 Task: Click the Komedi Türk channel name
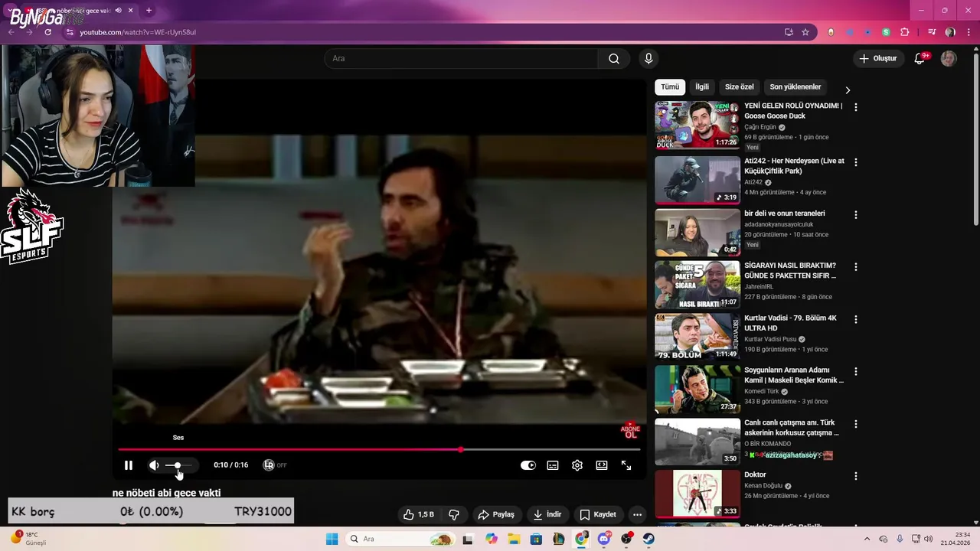point(761,391)
